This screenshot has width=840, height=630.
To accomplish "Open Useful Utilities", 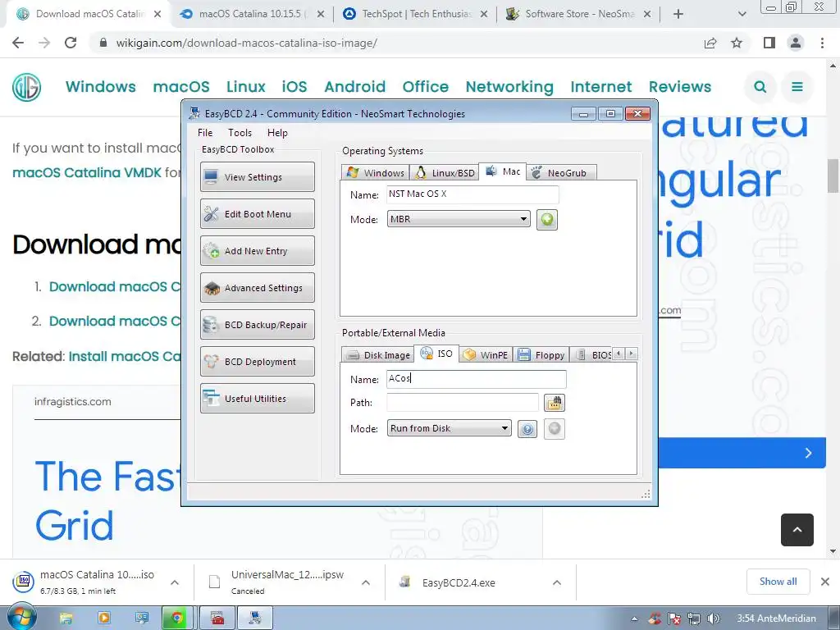I will pyautogui.click(x=257, y=399).
